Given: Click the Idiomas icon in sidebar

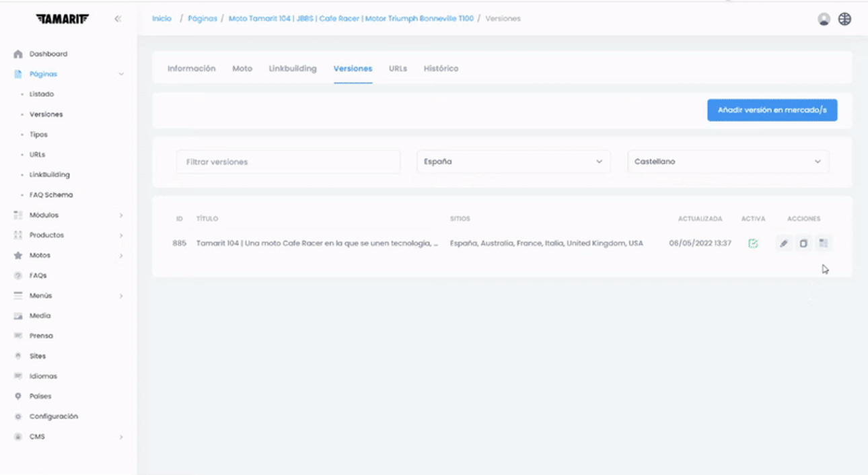Looking at the screenshot, I should pos(18,376).
